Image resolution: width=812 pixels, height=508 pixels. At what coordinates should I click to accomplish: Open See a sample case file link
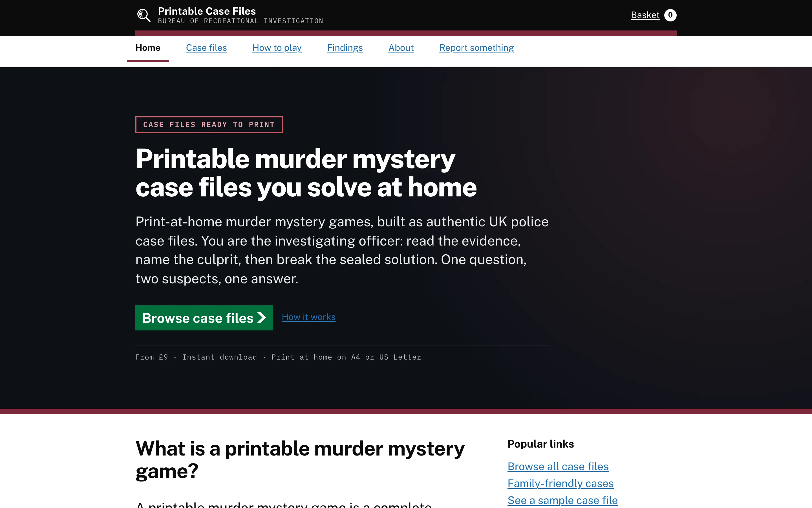click(x=562, y=500)
